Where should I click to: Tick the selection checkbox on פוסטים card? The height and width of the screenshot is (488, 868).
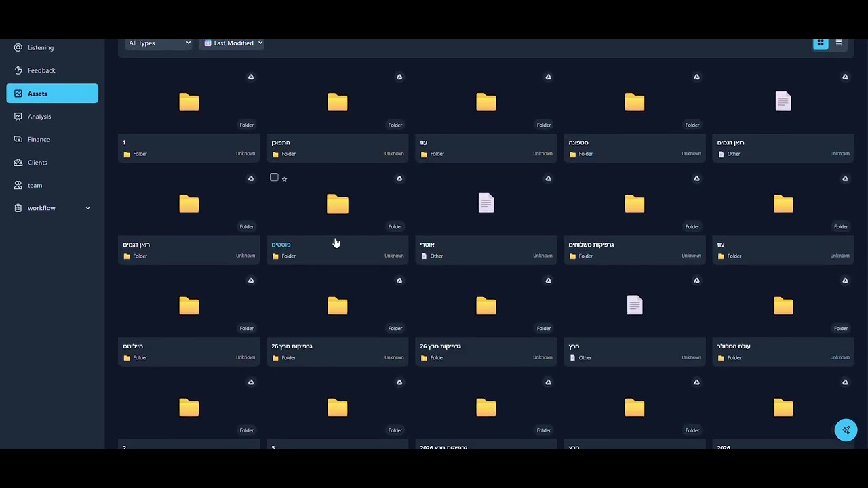pos(274,178)
